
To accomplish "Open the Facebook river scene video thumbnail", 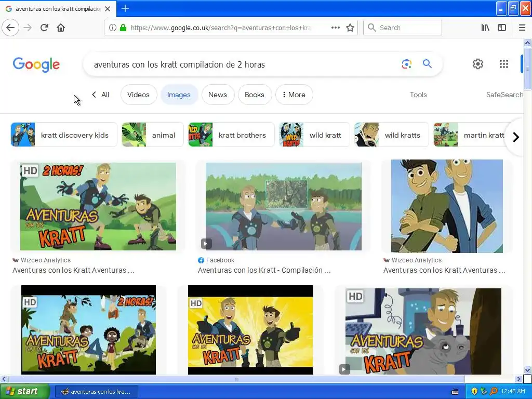I will pyautogui.click(x=284, y=206).
